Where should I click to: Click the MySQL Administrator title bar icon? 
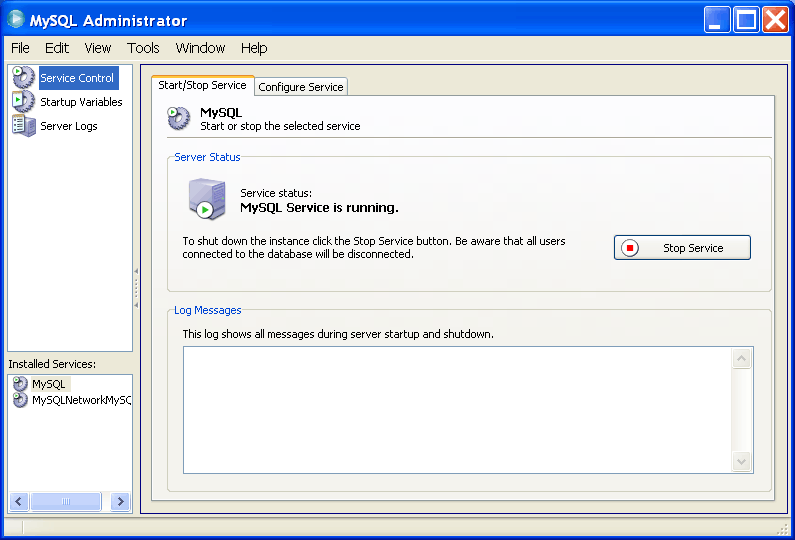pos(16,19)
